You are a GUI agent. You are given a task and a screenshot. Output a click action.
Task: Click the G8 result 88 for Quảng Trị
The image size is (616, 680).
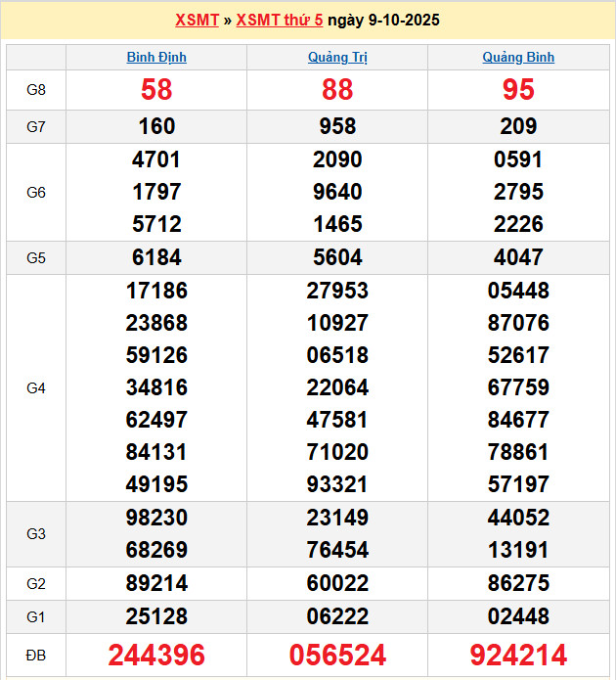(337, 90)
